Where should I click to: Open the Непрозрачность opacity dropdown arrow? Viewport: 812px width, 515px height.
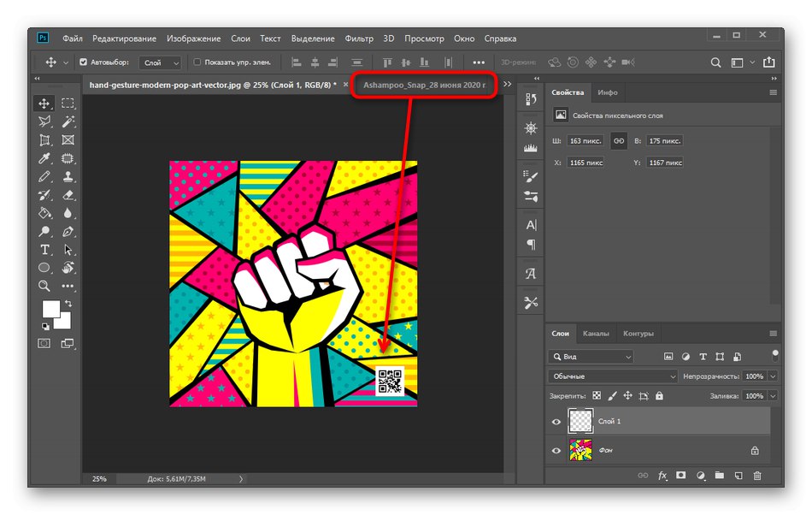[x=772, y=376]
